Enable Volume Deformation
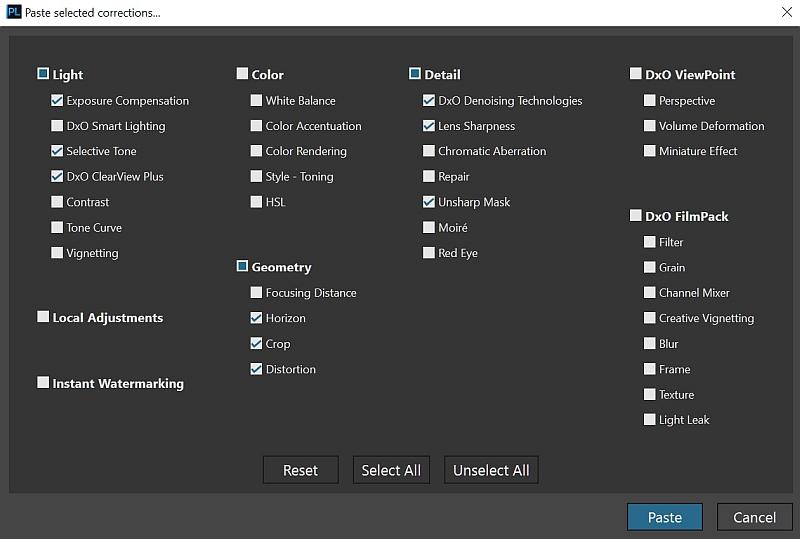 coord(649,126)
